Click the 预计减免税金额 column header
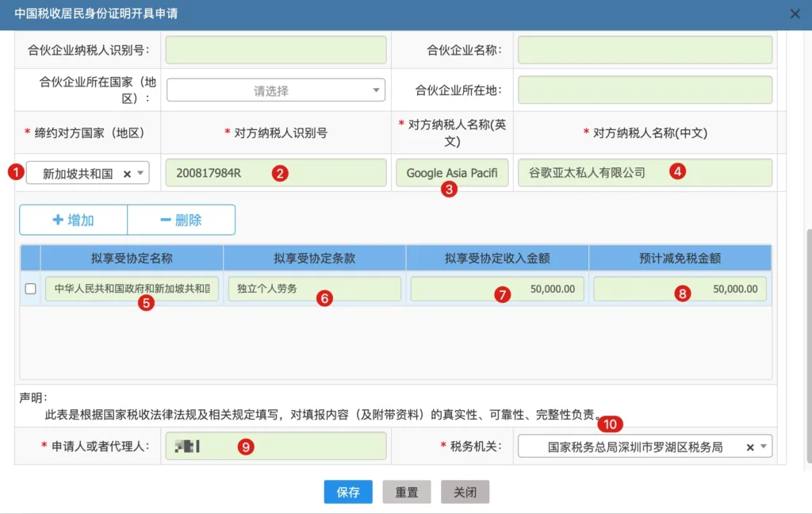The width and height of the screenshot is (812, 514). click(680, 258)
